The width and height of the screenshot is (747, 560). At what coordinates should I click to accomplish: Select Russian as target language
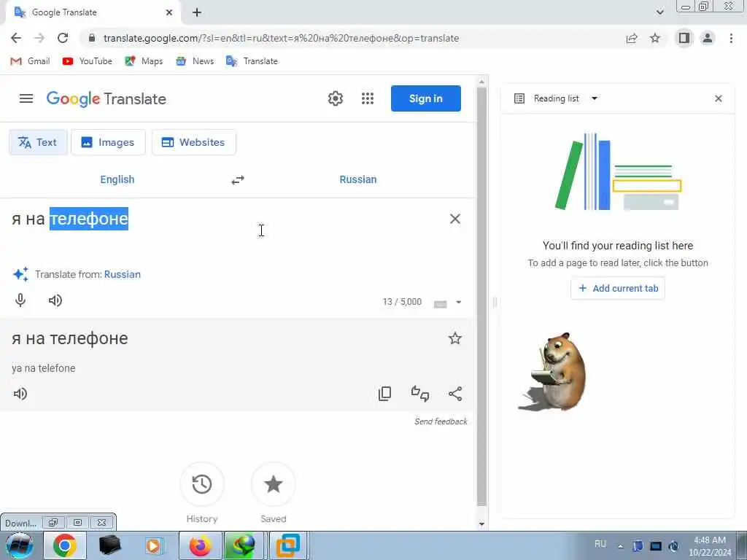[x=357, y=179]
